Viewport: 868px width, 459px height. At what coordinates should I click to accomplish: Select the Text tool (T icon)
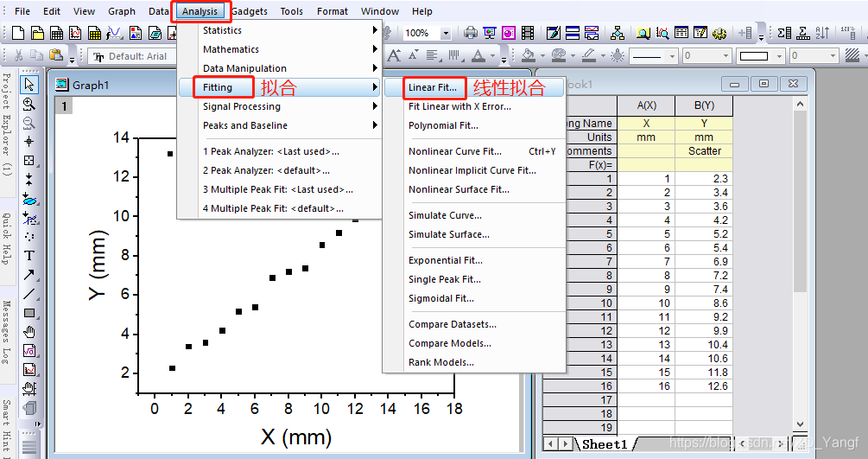tap(29, 256)
